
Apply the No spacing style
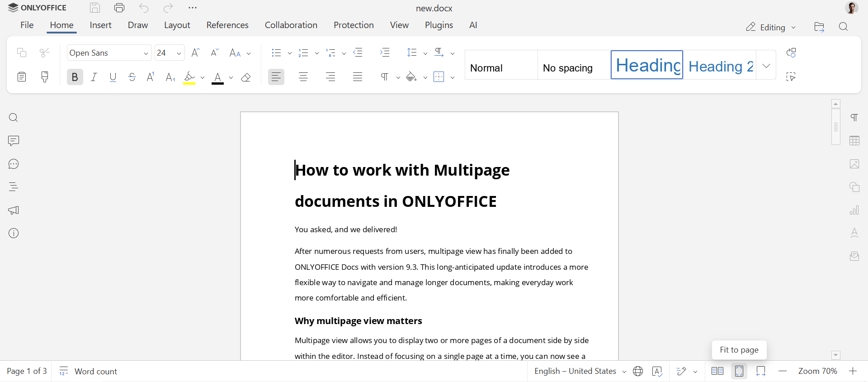574,65
